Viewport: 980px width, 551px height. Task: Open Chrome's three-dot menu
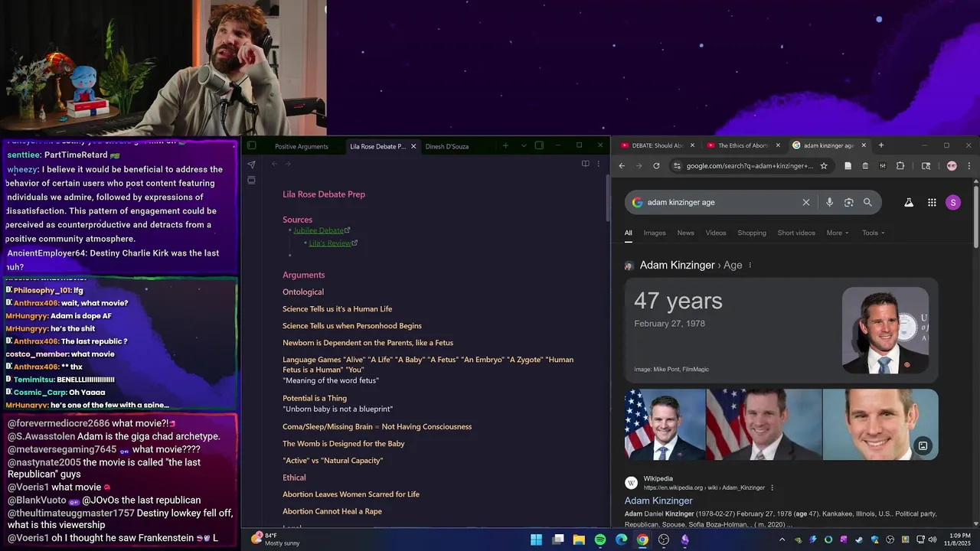pyautogui.click(x=969, y=165)
